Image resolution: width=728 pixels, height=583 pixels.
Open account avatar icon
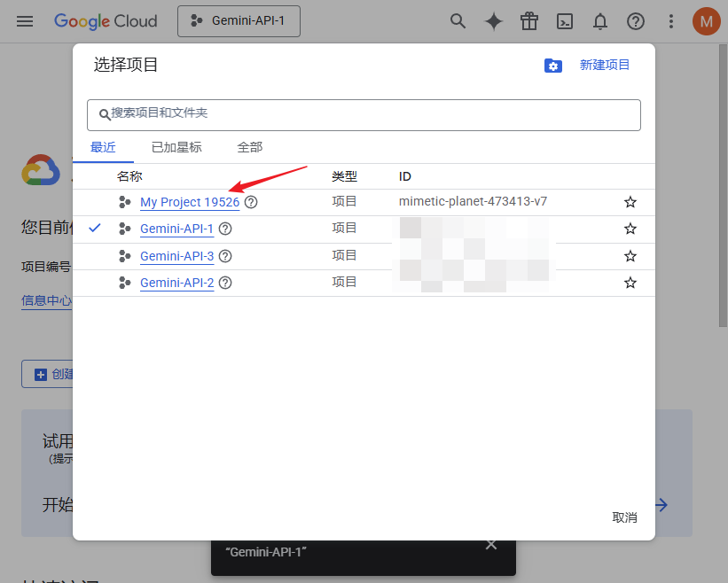(x=706, y=20)
